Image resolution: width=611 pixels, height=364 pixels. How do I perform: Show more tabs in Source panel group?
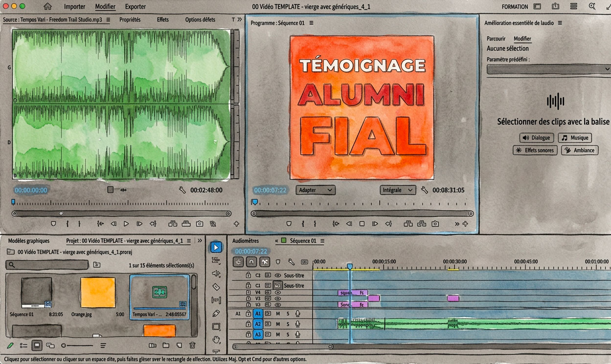point(240,20)
